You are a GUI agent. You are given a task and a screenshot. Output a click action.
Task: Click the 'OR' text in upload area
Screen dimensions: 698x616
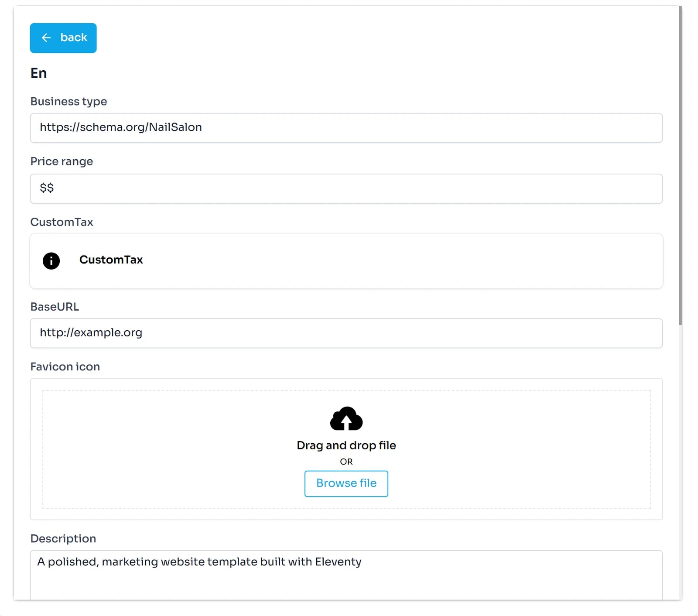346,462
